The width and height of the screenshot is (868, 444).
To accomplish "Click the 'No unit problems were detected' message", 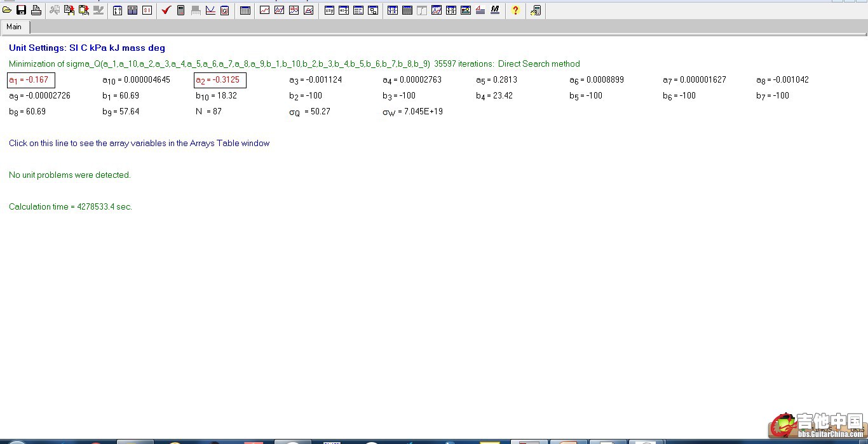I will click(70, 175).
